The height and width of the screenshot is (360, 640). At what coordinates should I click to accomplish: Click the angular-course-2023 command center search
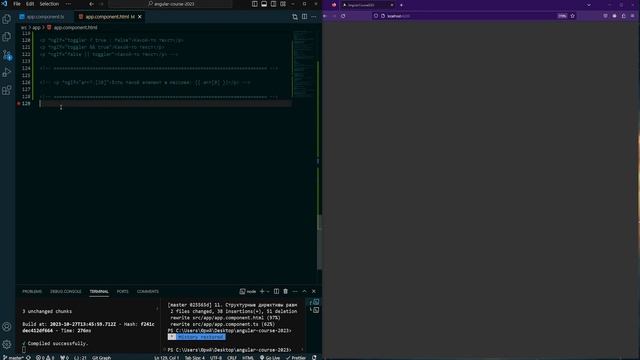click(171, 4)
